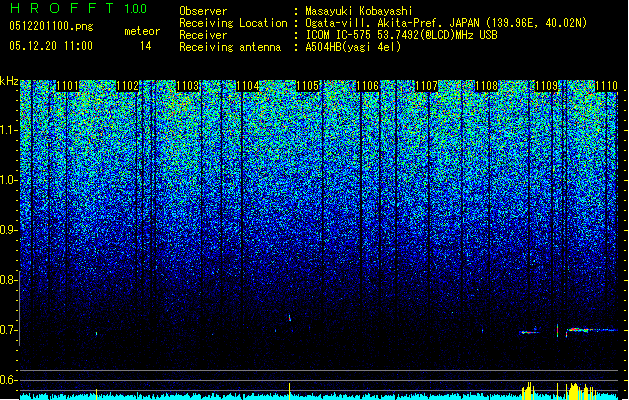629x400 pixels.
Task: Click the 0.6 frequency axis label
Action: [8, 380]
